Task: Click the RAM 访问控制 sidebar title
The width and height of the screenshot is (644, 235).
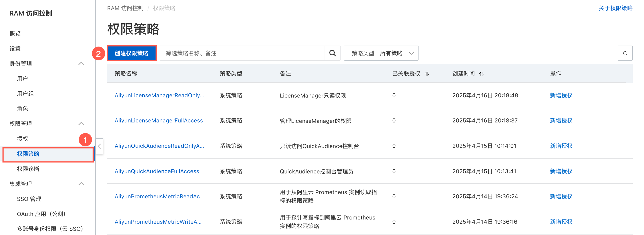Action: pyautogui.click(x=31, y=13)
